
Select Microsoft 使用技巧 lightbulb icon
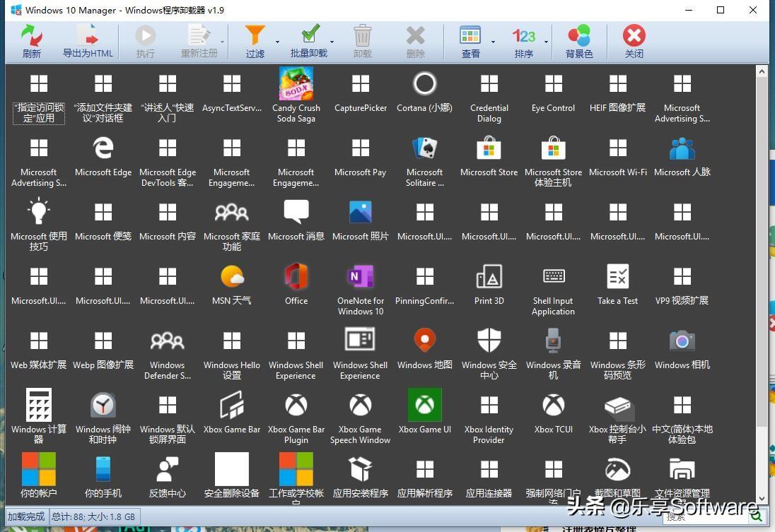[39, 211]
